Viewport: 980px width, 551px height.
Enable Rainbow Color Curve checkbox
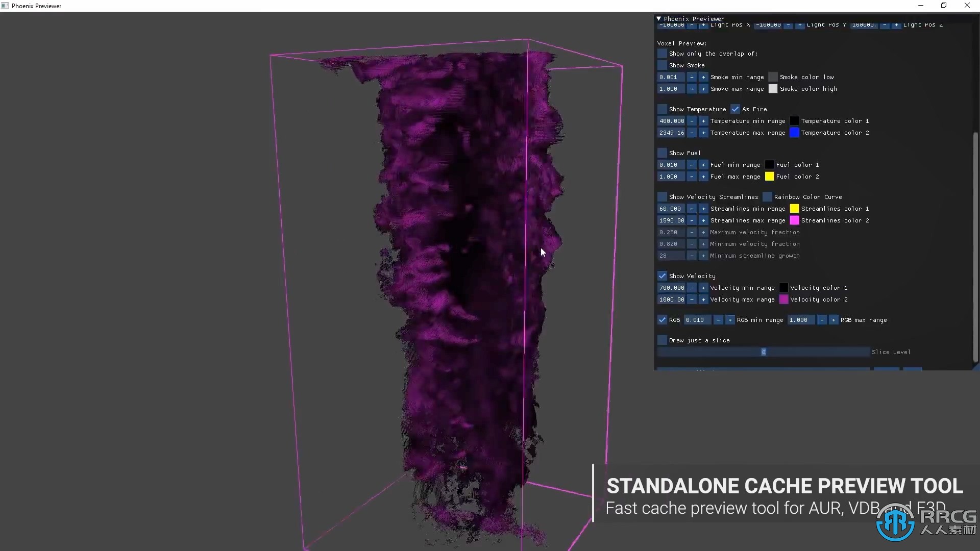[x=767, y=197]
